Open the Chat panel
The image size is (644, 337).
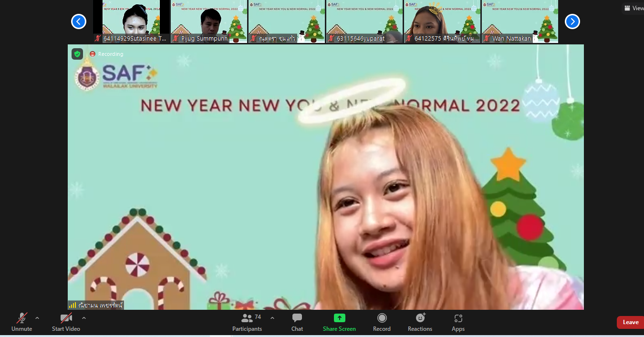coord(297,322)
